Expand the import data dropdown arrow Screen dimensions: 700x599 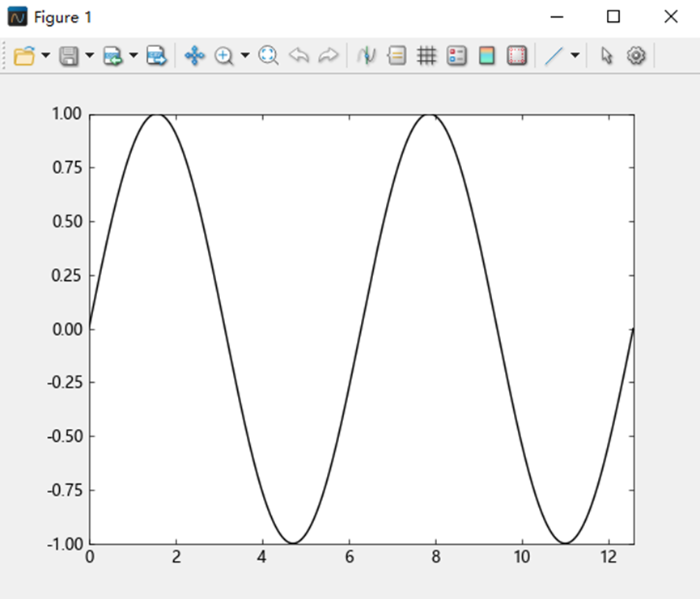coord(134,55)
